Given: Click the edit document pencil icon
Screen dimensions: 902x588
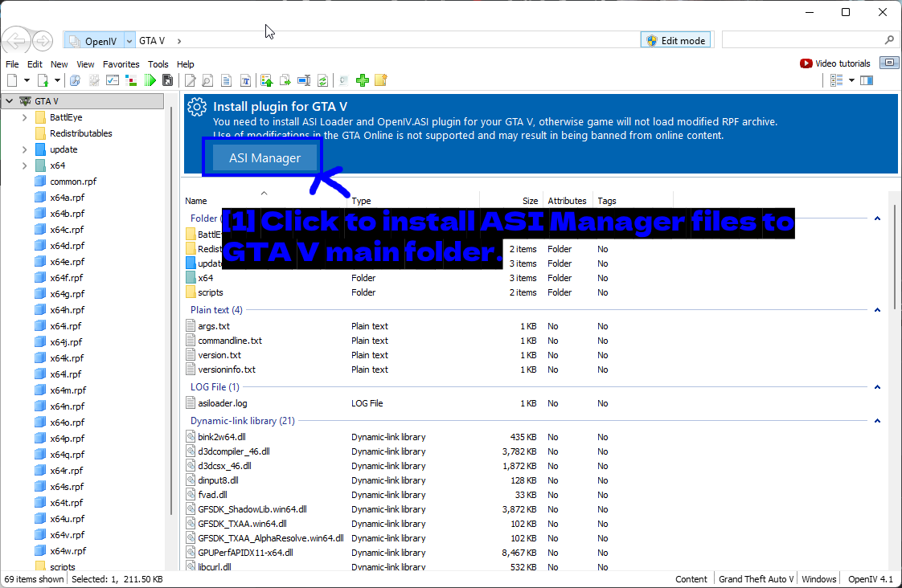Looking at the screenshot, I should (x=190, y=80).
